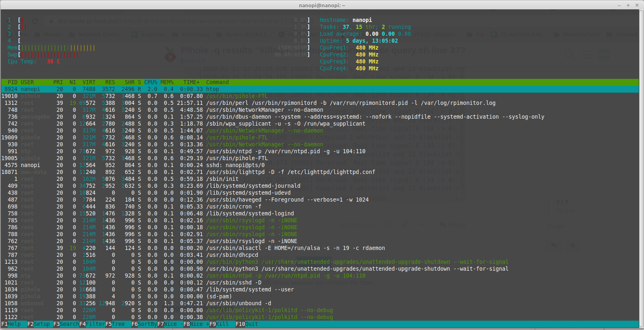The width and height of the screenshot is (644, 330).
Task: Select the /usr/sbin/sshd -D row
Action: (320, 282)
